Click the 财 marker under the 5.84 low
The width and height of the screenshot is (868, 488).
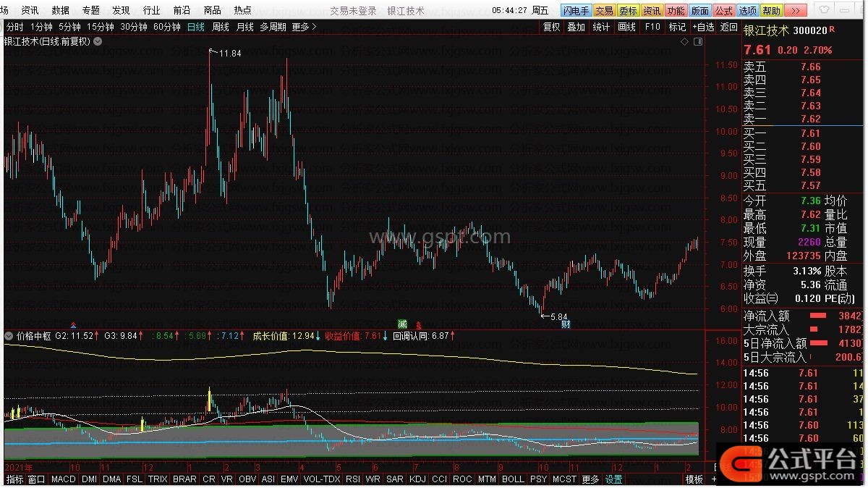click(566, 324)
